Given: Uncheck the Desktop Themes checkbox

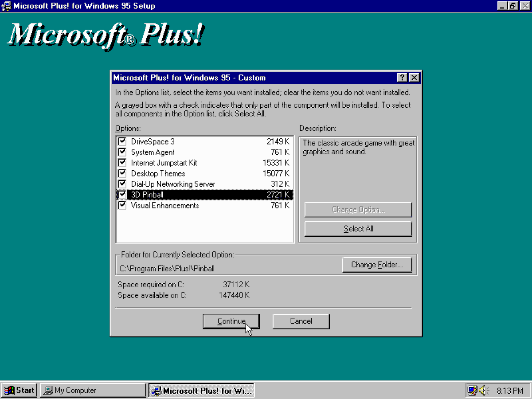Looking at the screenshot, I should (122, 173).
